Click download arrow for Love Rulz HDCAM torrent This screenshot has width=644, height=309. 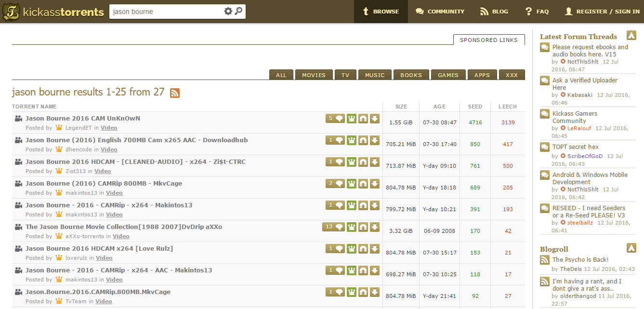[375, 249]
